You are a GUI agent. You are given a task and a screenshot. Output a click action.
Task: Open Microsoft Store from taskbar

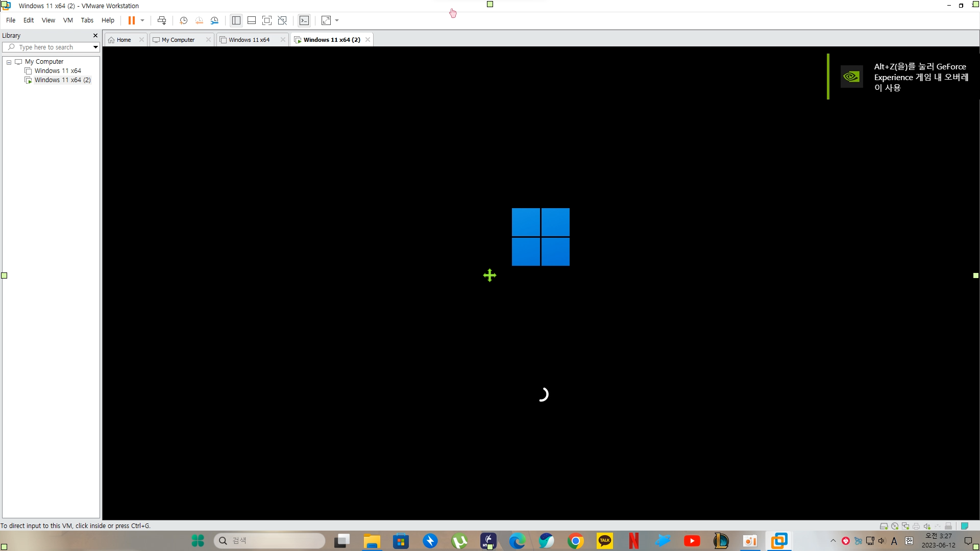(x=401, y=541)
